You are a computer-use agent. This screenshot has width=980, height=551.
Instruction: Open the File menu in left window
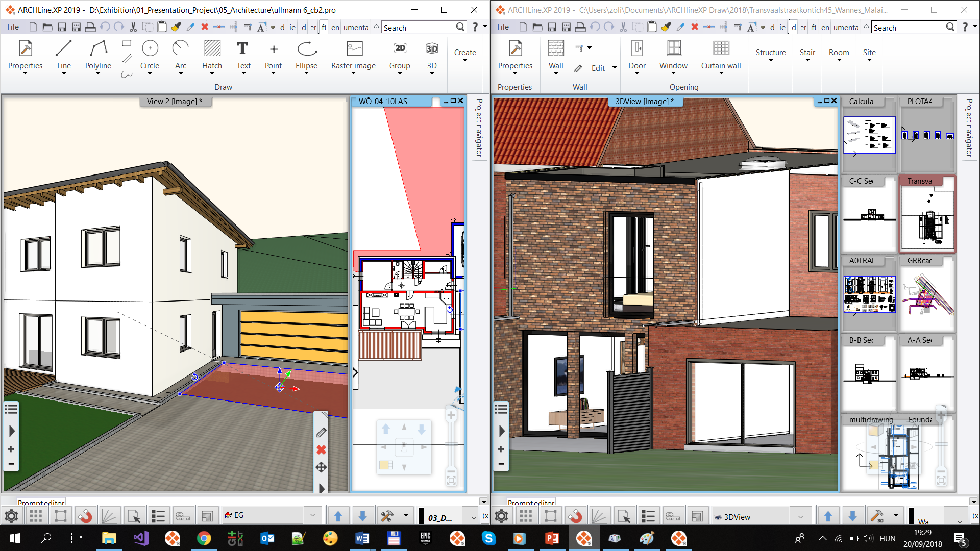13,27
